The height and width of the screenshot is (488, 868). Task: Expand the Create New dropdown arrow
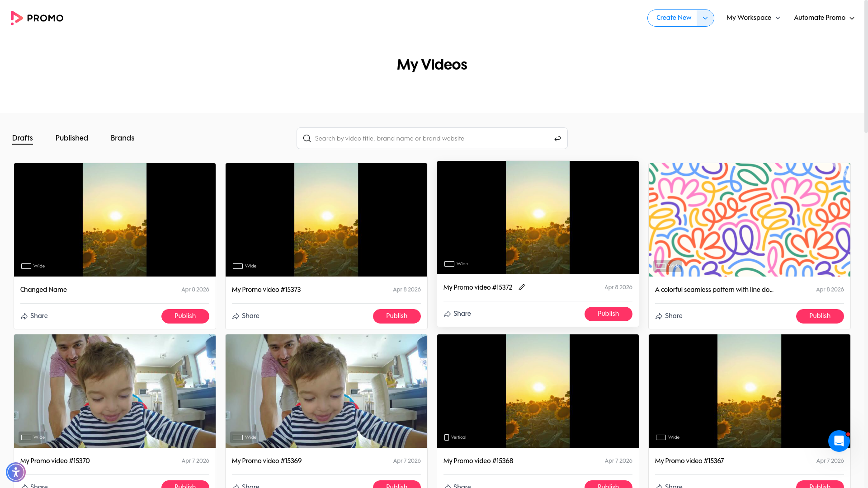[x=705, y=18]
